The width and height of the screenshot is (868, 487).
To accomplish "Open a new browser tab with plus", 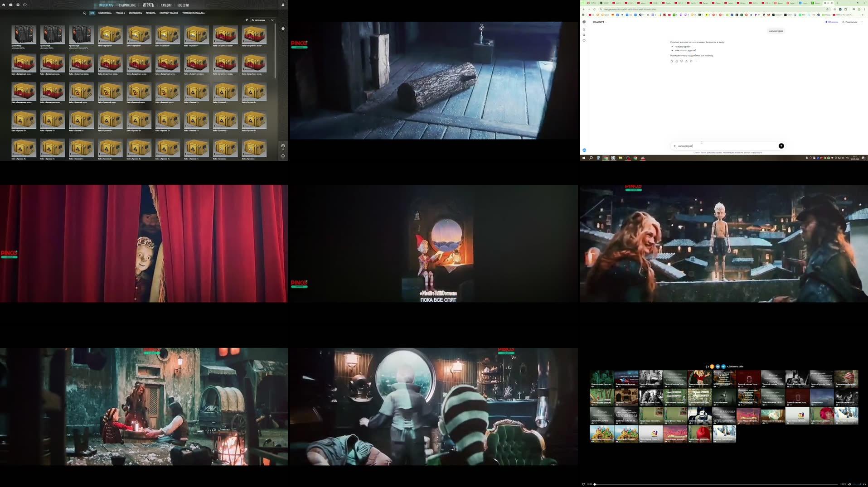I will coord(837,3).
